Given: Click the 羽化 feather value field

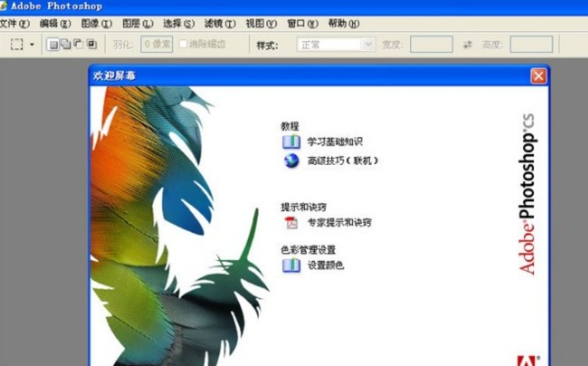Looking at the screenshot, I should tap(157, 45).
